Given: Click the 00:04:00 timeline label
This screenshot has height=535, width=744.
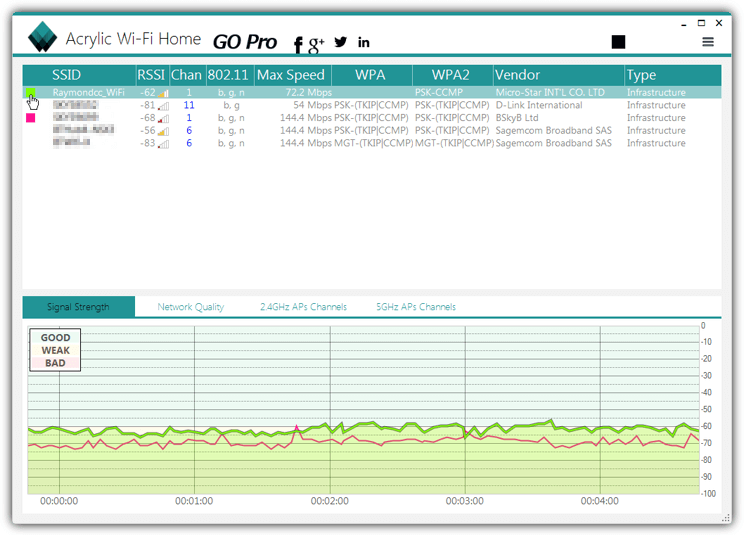Looking at the screenshot, I should [x=600, y=501].
